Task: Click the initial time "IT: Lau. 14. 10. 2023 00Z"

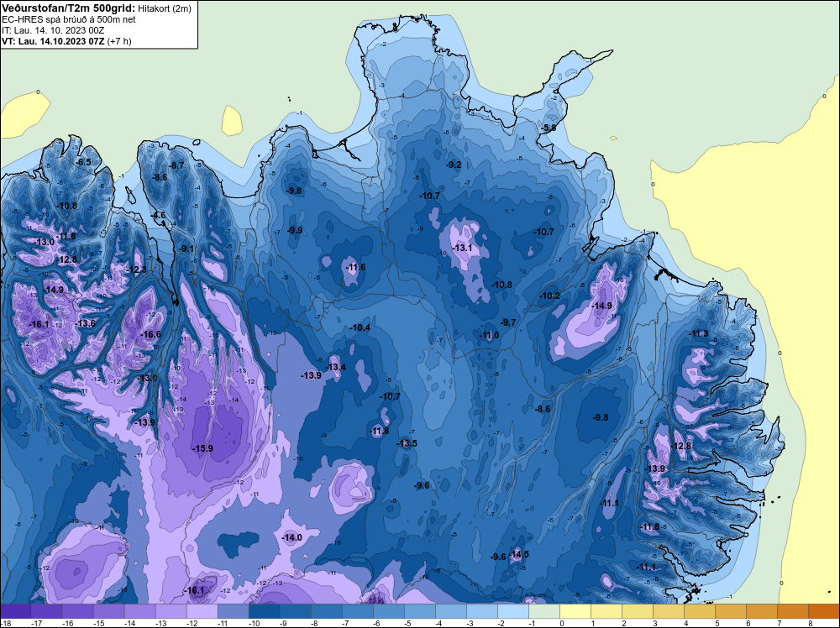Action: point(53,30)
